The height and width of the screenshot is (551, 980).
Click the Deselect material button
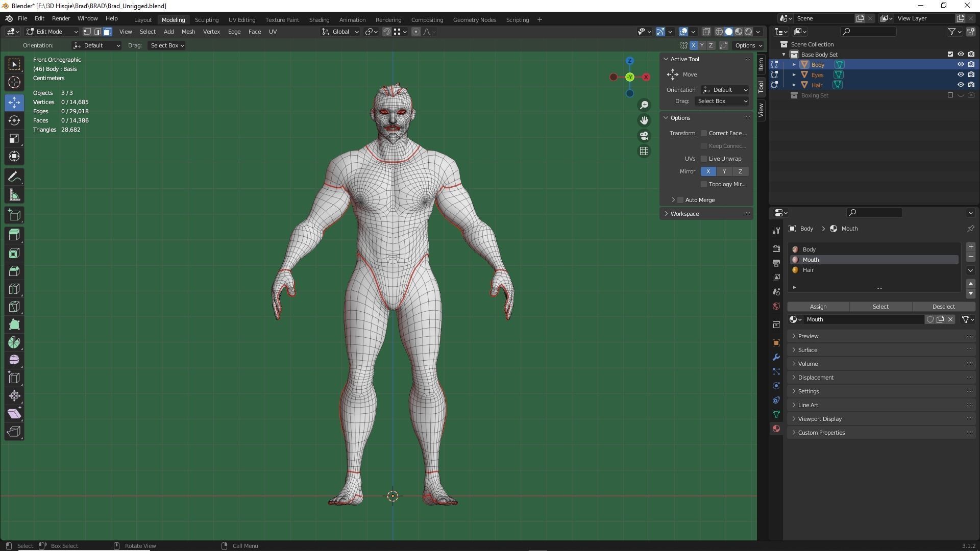coord(943,307)
